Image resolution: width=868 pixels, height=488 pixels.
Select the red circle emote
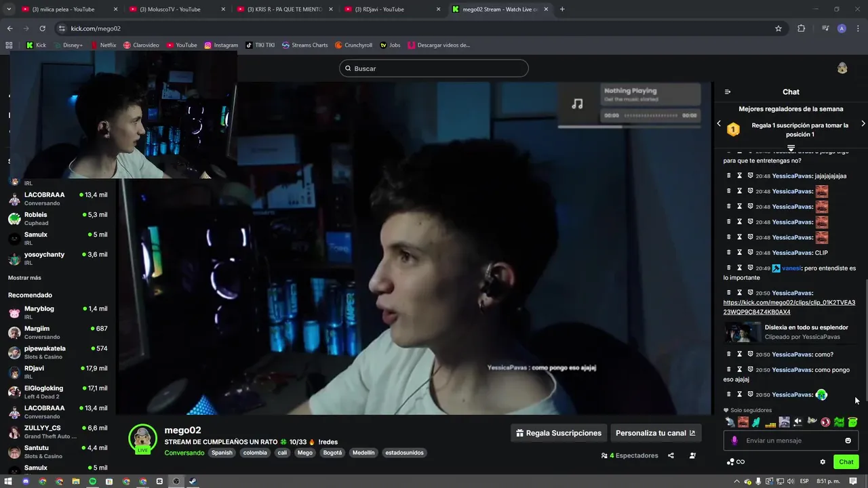point(825,422)
